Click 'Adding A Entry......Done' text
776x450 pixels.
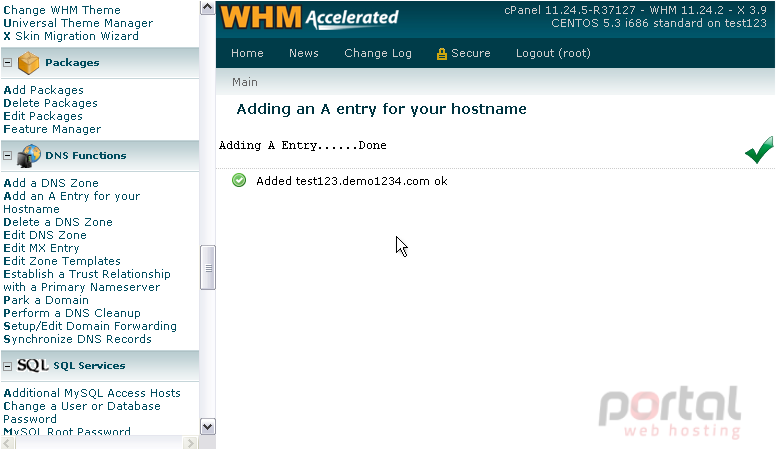click(x=303, y=146)
